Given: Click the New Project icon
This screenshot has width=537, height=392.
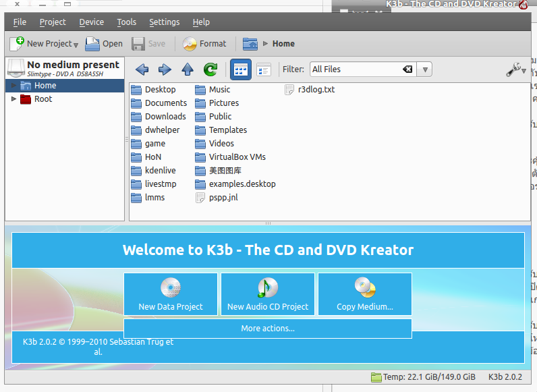Looking at the screenshot, I should [x=17, y=43].
